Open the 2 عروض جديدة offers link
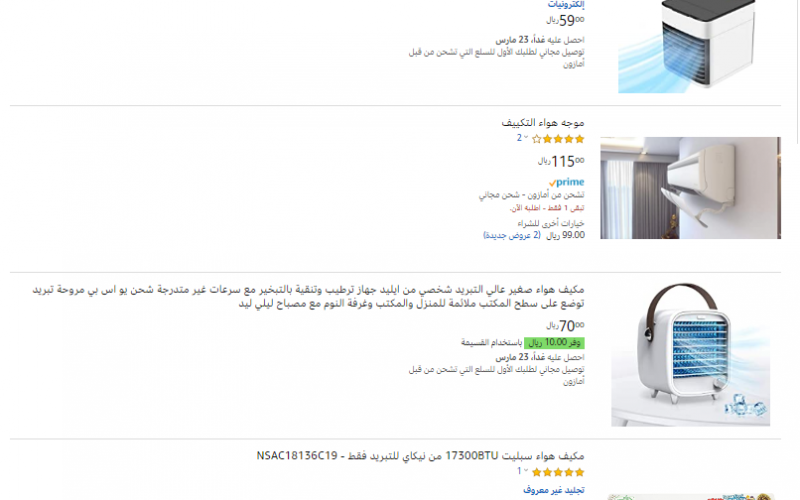The image size is (800, 500). click(512, 235)
